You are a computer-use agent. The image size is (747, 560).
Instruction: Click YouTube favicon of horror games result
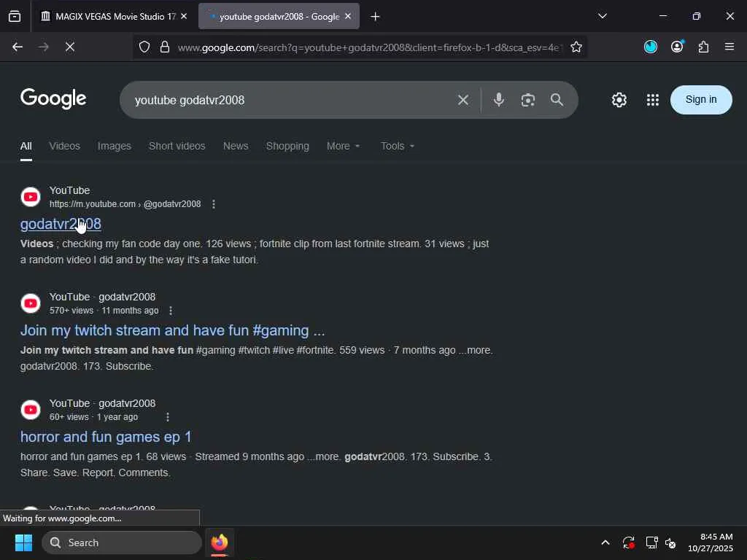[31, 410]
